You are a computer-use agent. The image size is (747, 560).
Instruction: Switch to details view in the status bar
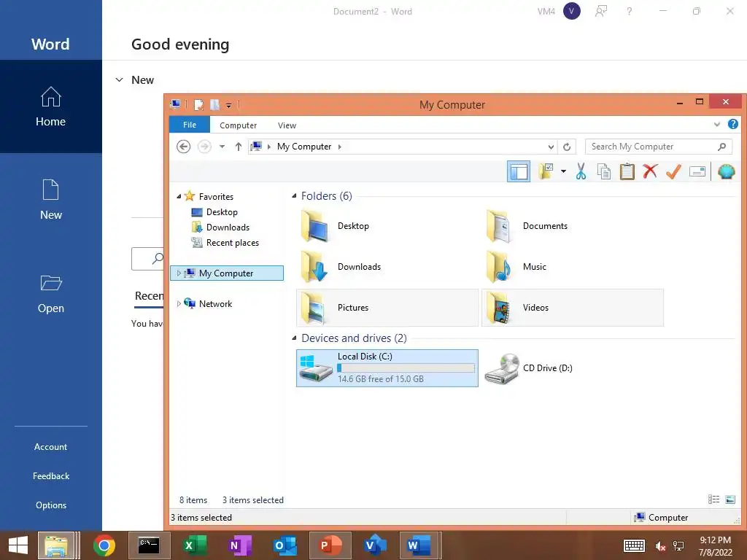[713, 499]
